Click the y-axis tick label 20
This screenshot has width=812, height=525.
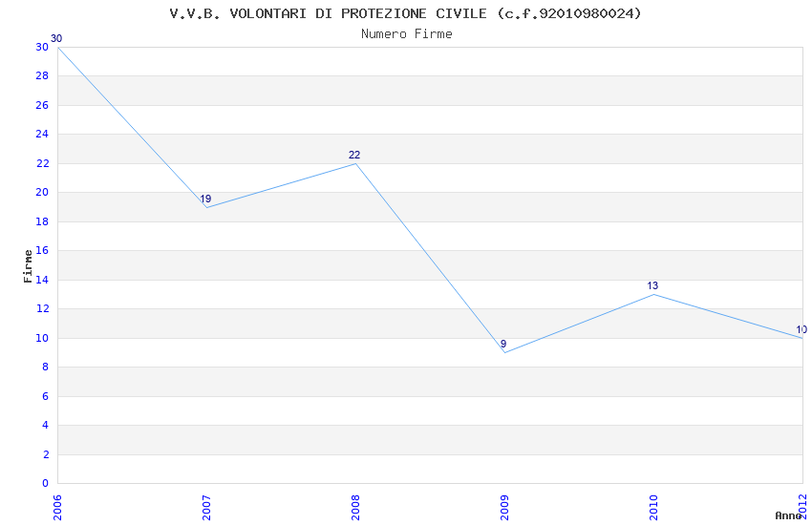(42, 193)
